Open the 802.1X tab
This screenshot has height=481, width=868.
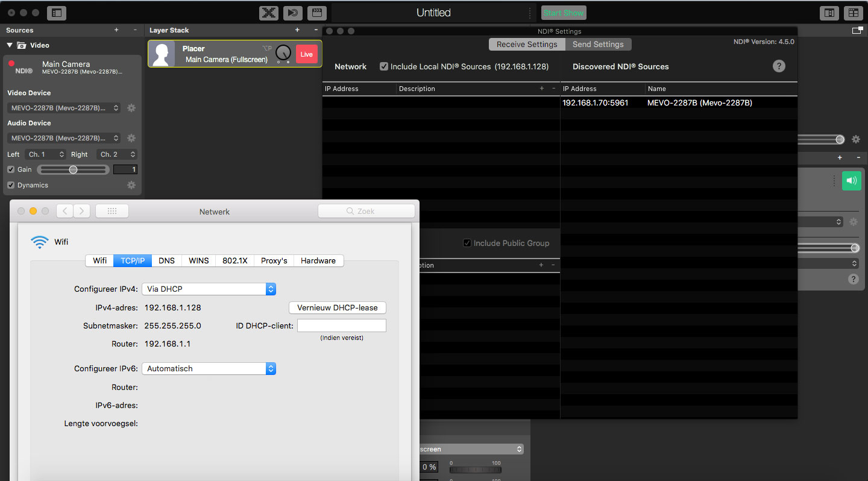(235, 260)
